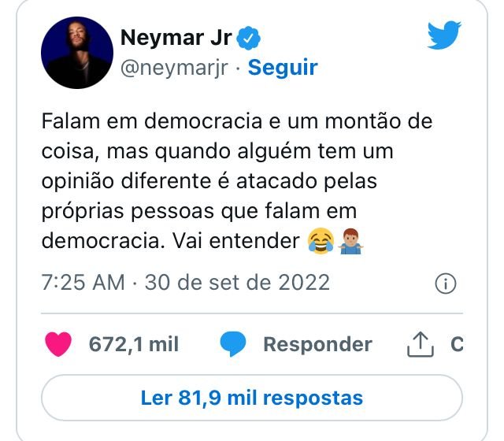Click the @neymarjr handle

pos(175,69)
